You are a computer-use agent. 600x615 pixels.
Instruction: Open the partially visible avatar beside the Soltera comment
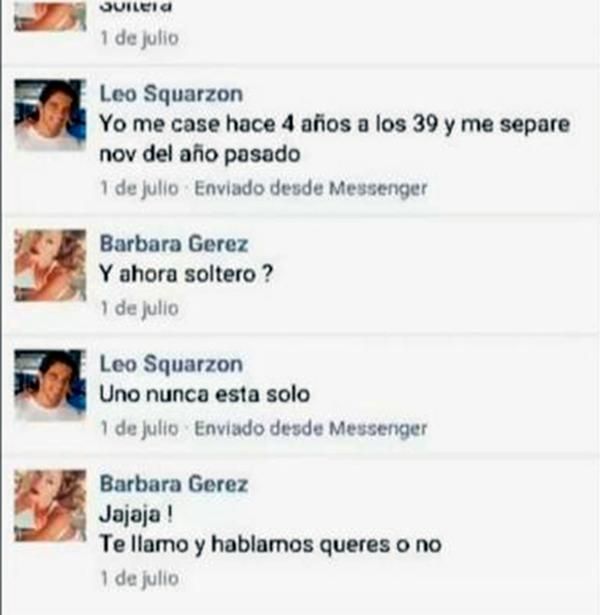click(50, 16)
